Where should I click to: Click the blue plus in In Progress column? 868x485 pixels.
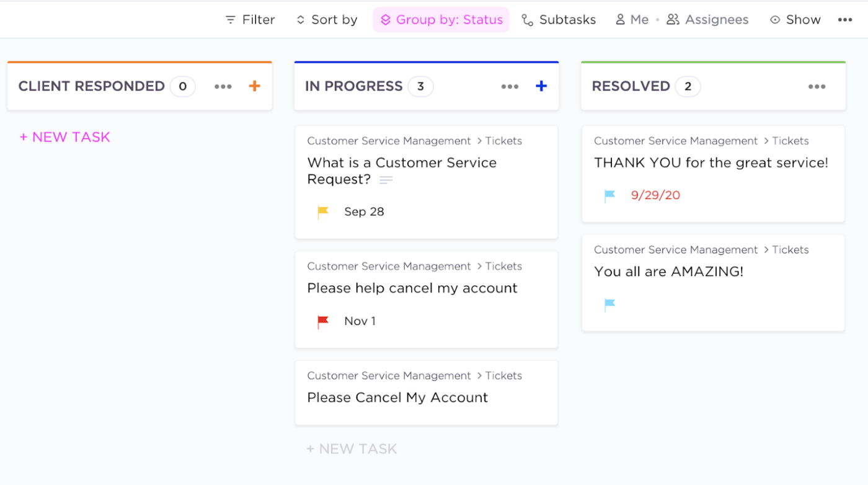pyautogui.click(x=541, y=86)
